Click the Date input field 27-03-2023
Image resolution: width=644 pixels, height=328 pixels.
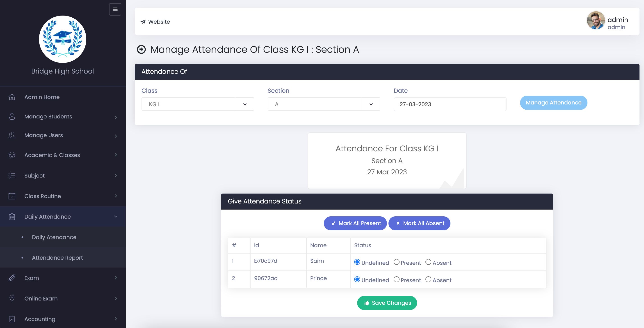pos(450,104)
